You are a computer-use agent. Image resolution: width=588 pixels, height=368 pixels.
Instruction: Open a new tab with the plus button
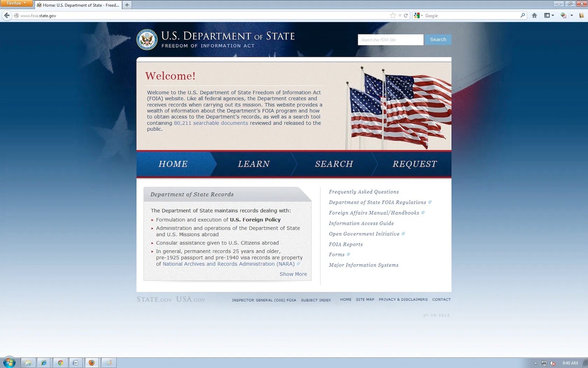[127, 5]
